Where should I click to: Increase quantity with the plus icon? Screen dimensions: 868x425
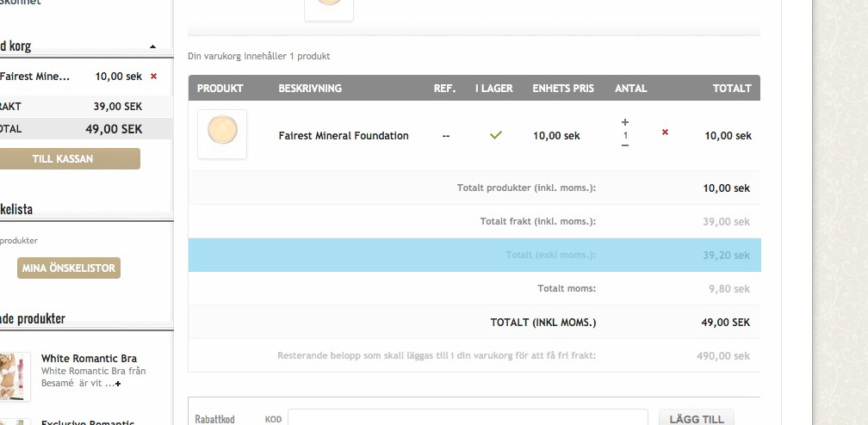click(x=625, y=122)
